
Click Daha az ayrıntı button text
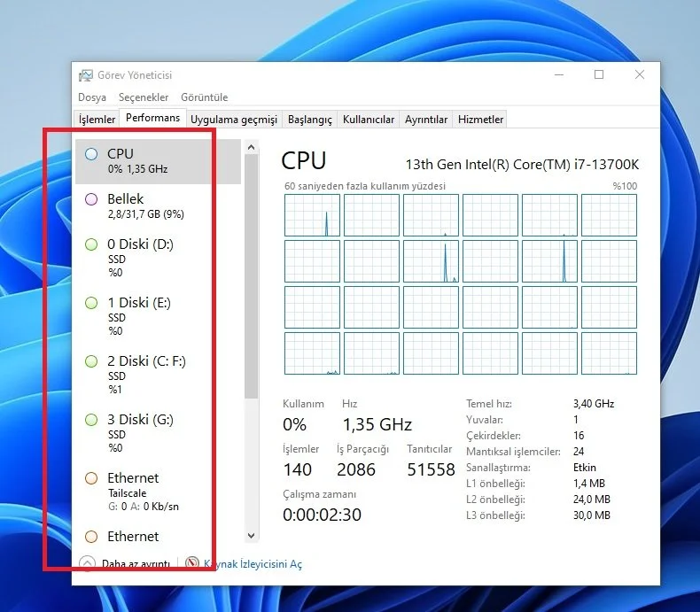click(x=136, y=564)
